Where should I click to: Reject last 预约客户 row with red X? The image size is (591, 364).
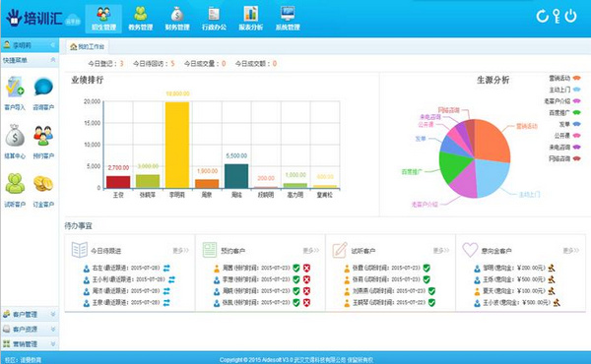click(x=306, y=303)
